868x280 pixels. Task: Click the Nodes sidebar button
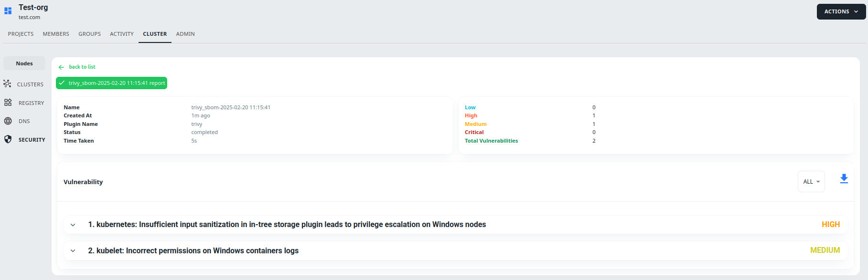click(x=24, y=63)
